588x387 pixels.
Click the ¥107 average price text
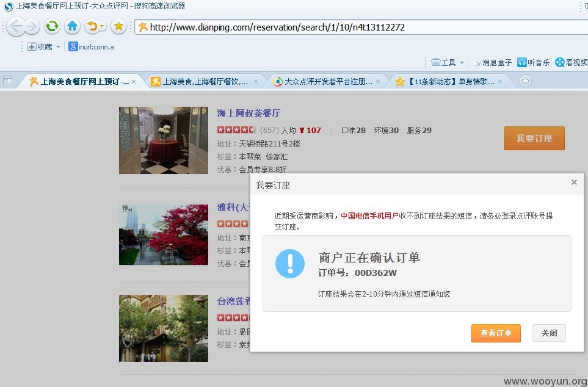pos(310,130)
